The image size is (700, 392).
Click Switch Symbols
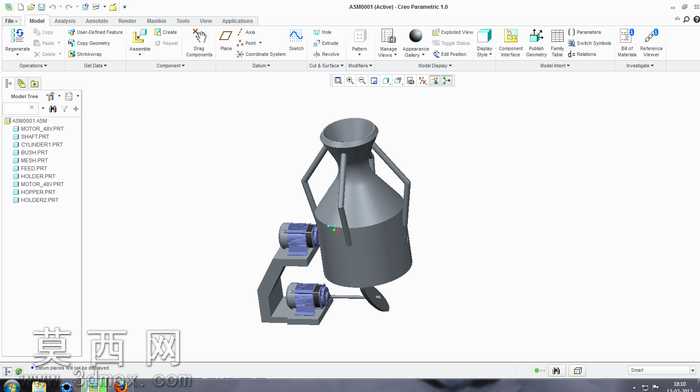589,43
